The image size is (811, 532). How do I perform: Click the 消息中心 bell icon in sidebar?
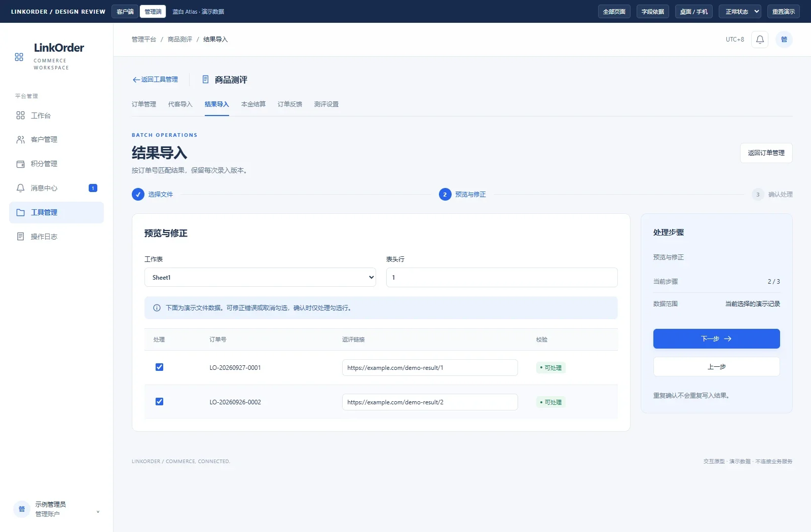(x=20, y=188)
